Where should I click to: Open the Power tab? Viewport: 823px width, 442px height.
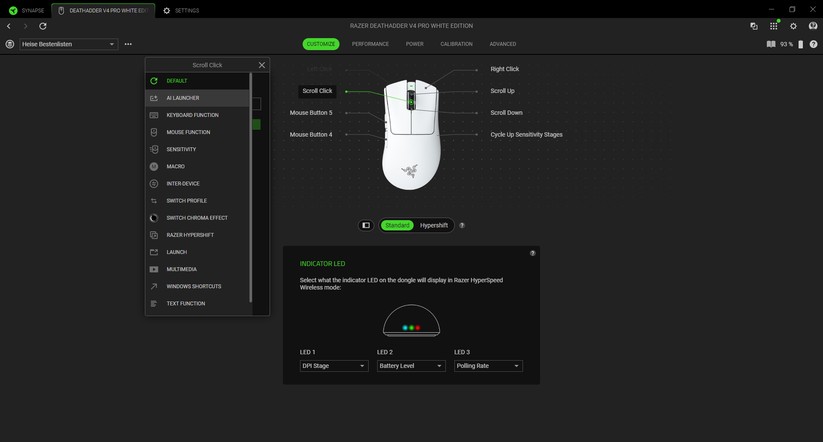[414, 44]
